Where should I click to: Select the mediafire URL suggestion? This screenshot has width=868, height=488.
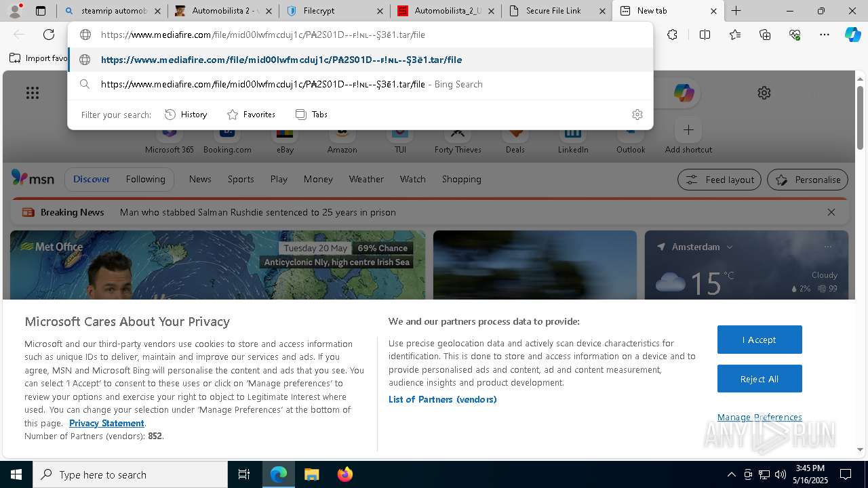pyautogui.click(x=360, y=60)
